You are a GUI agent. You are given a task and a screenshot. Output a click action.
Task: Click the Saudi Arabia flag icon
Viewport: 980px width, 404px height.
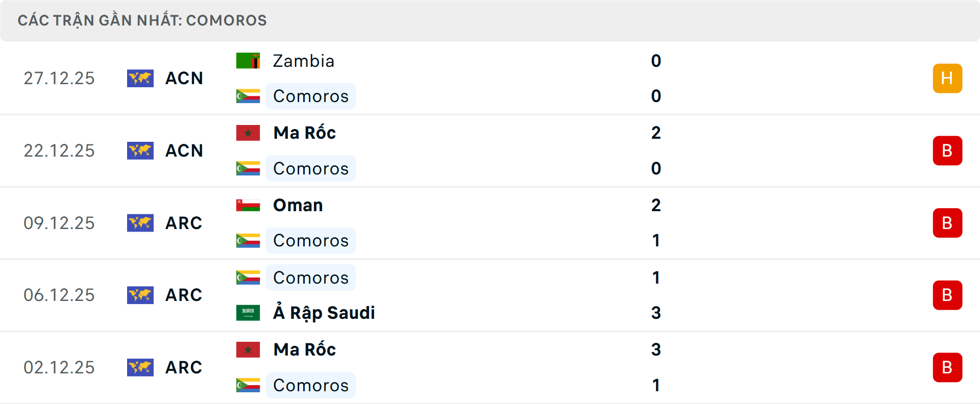click(248, 313)
